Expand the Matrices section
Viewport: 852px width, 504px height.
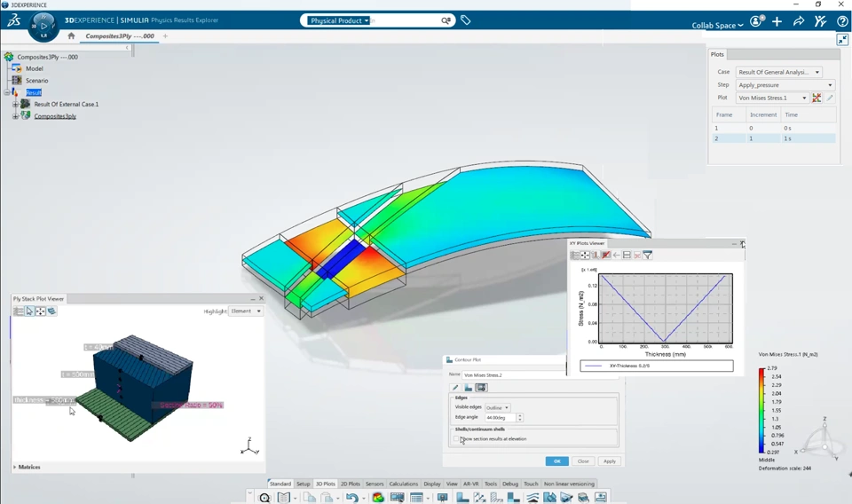[x=27, y=467]
